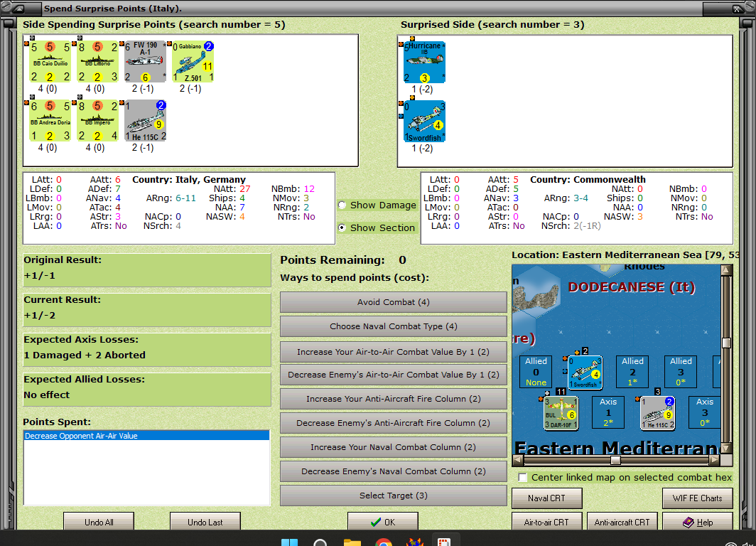Click the Axis 3 sea box
The height and width of the screenshot is (546, 756).
pos(704,412)
